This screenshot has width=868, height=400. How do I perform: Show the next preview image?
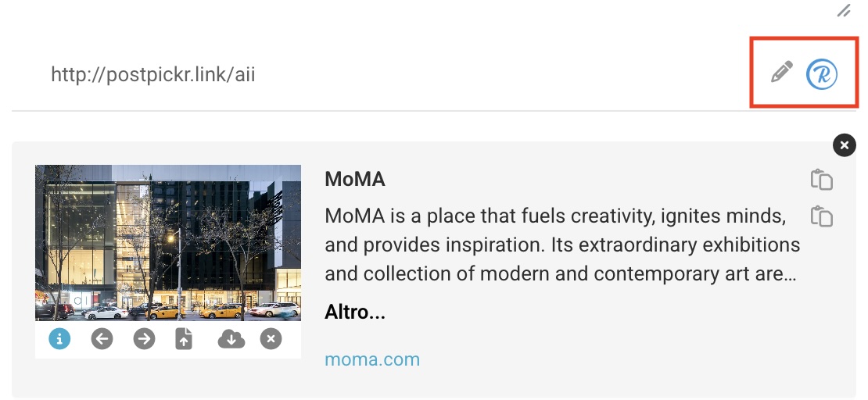(144, 339)
